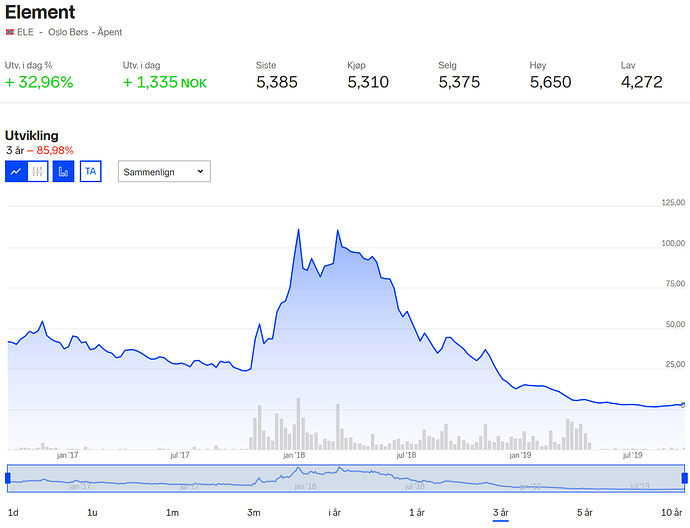Click the +1,335 NOK change value
This screenshot has width=690, height=528.
165,82
